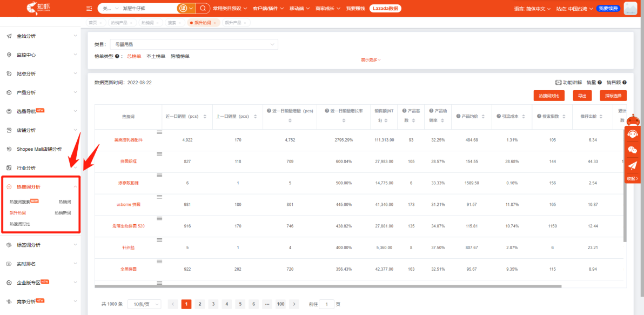Open the 10条/页 page size dropdown
644x315 pixels.
(143, 304)
